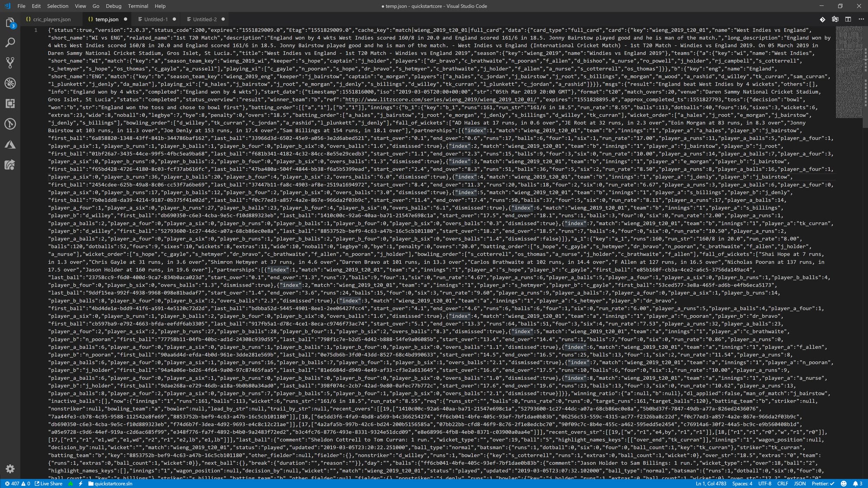The image size is (868, 488).
Task: Send feedback via the smiley icon
Action: coord(843,483)
